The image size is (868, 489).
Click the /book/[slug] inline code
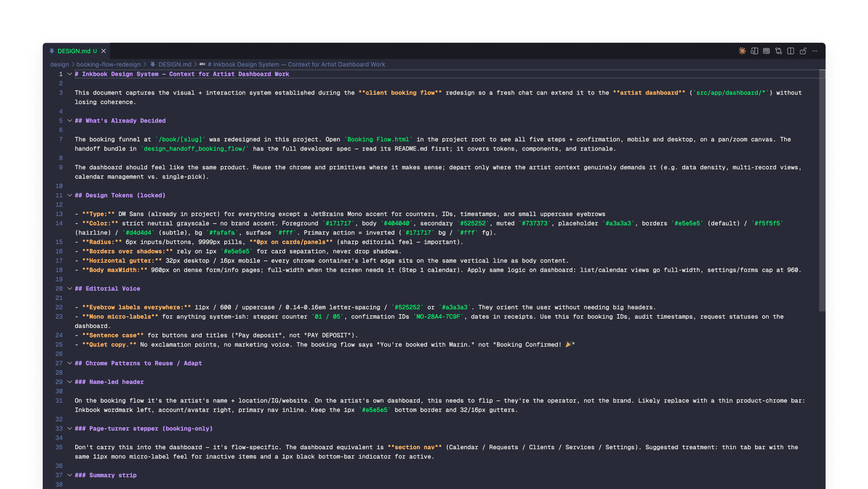point(180,139)
